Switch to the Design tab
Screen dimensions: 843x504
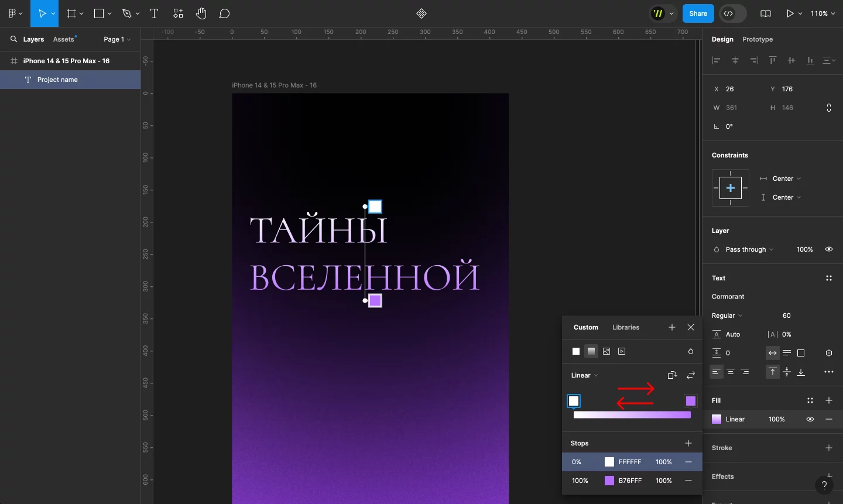pos(722,39)
